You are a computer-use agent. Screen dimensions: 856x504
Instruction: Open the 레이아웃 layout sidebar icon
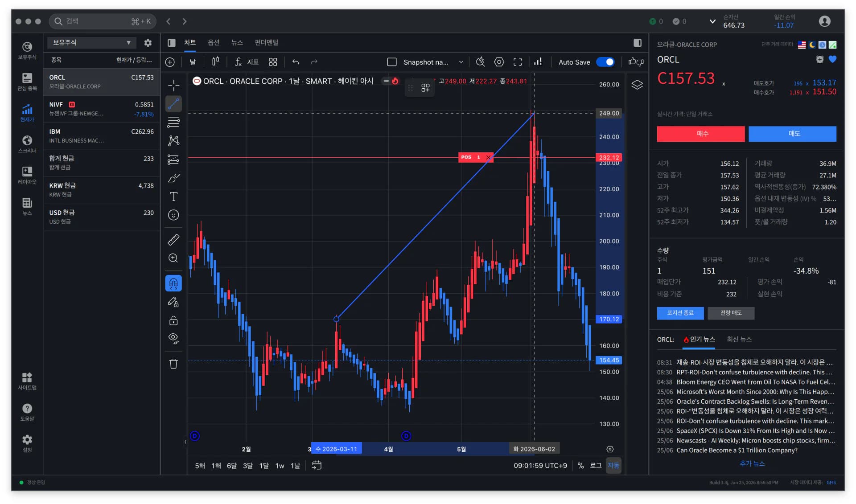click(x=27, y=175)
